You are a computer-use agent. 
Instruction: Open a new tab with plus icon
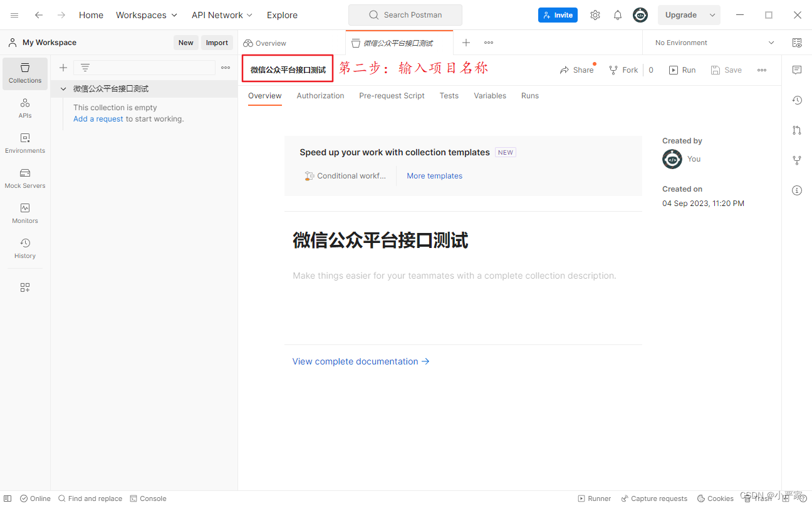click(x=466, y=43)
